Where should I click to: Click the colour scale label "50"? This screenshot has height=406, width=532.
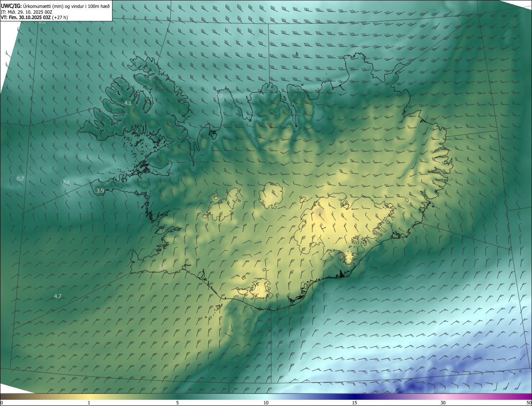click(529, 403)
